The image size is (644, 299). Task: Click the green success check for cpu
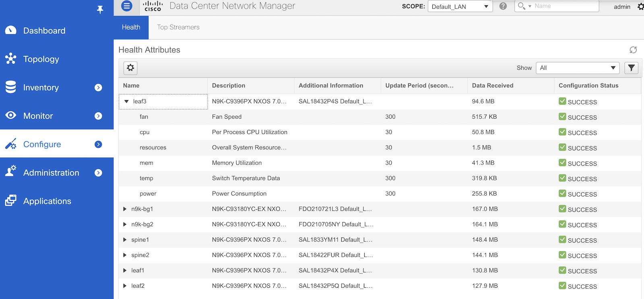coord(562,132)
